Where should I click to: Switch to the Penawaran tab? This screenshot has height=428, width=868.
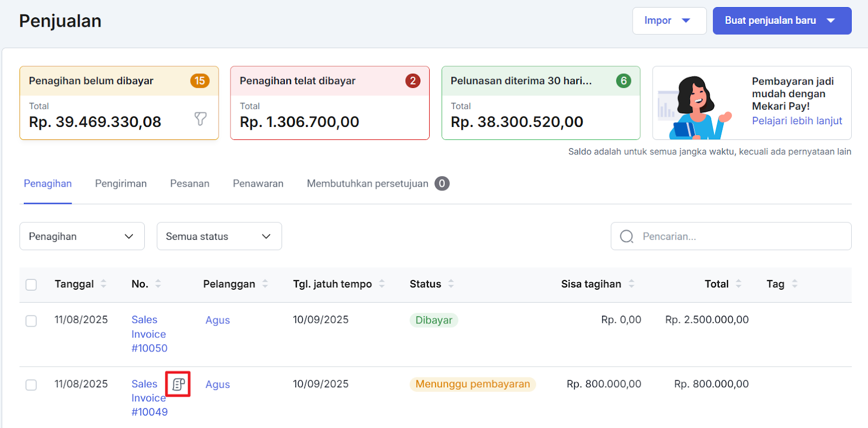258,184
